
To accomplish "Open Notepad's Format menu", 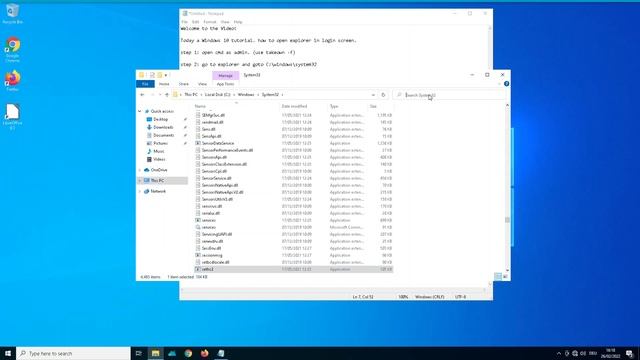I will click(x=210, y=22).
